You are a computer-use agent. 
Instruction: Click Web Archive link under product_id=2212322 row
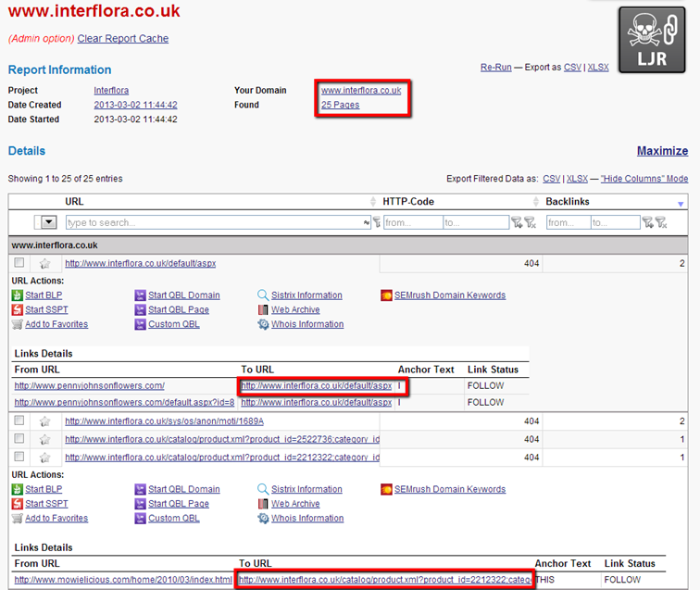pos(295,503)
